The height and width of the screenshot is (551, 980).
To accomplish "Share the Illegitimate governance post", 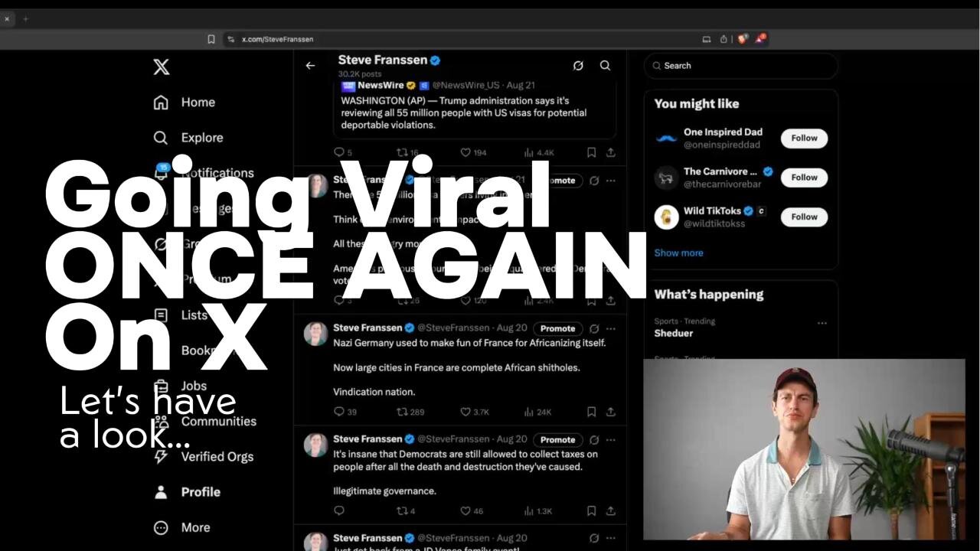I will (611, 510).
